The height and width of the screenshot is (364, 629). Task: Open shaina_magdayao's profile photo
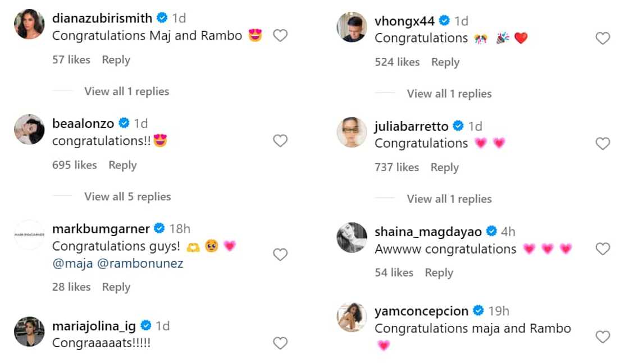pyautogui.click(x=352, y=237)
